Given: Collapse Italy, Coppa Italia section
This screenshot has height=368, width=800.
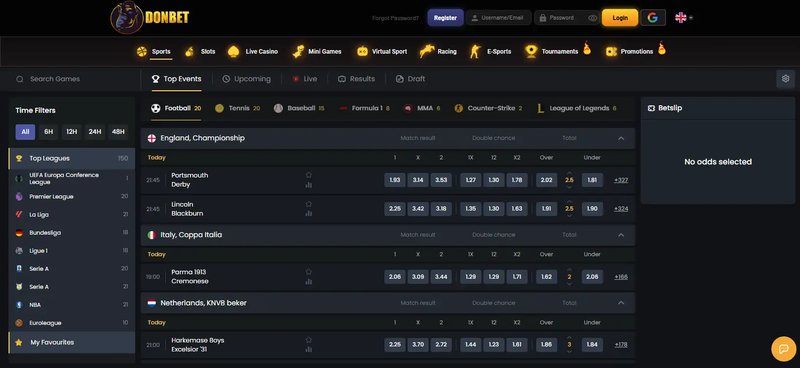Looking at the screenshot, I should click(x=621, y=235).
